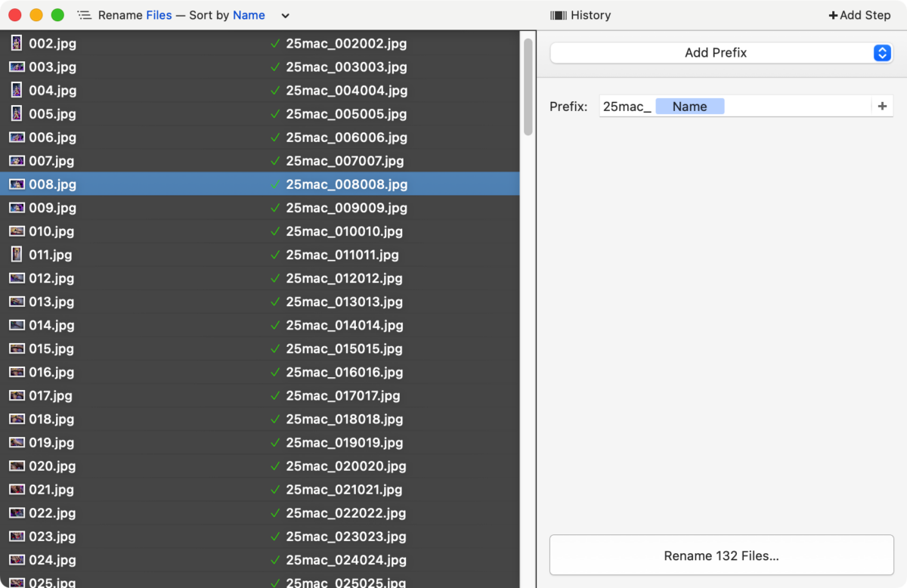This screenshot has height=588, width=907.
Task: Click green checkmark next to 25mac_019019.jpg
Action: pyautogui.click(x=275, y=442)
